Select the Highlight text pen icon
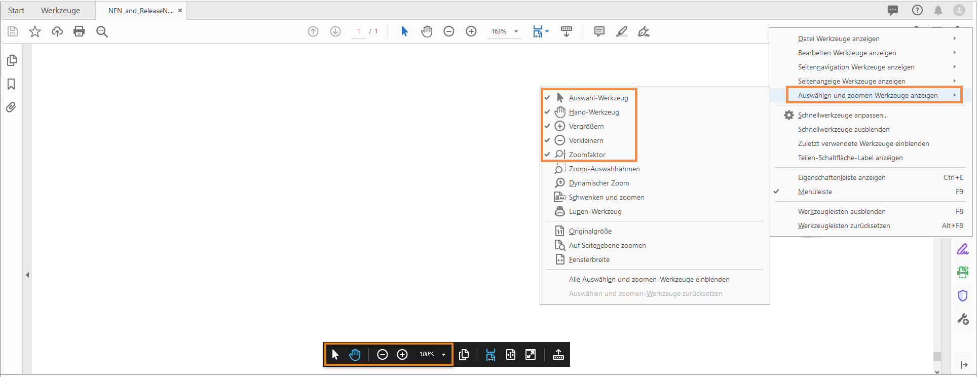The width and height of the screenshot is (980, 377). [x=622, y=31]
